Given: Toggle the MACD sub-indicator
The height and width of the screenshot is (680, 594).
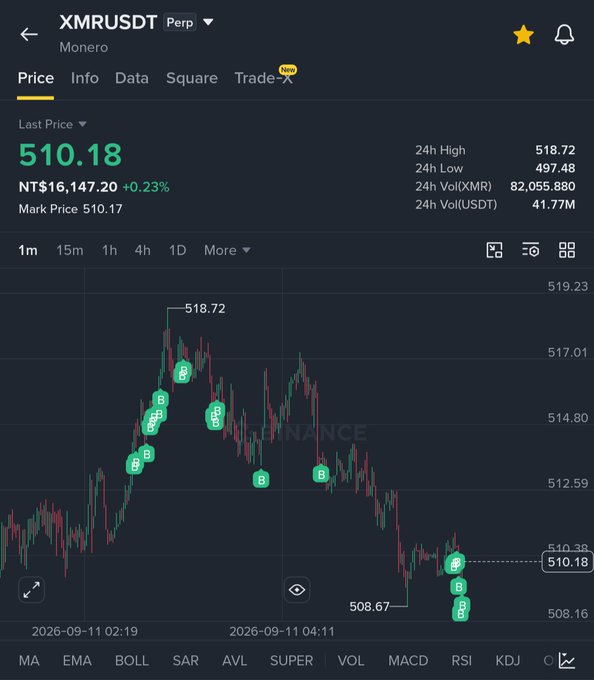Looking at the screenshot, I should pyautogui.click(x=408, y=660).
